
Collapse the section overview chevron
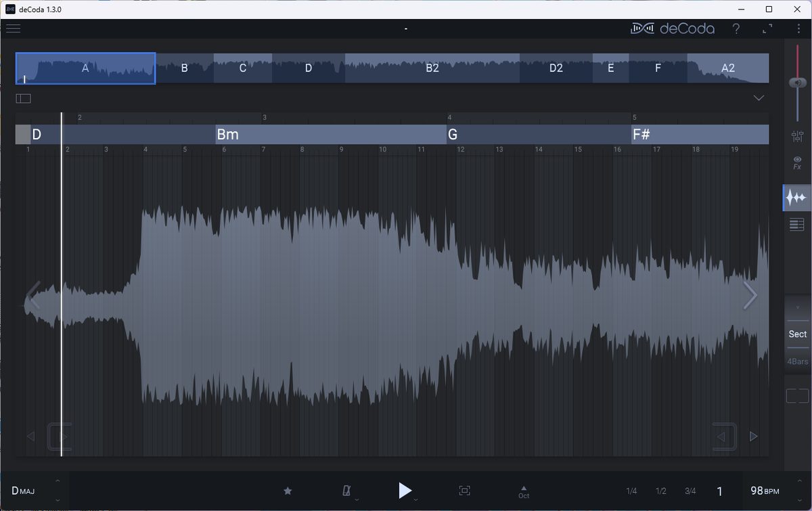759,98
